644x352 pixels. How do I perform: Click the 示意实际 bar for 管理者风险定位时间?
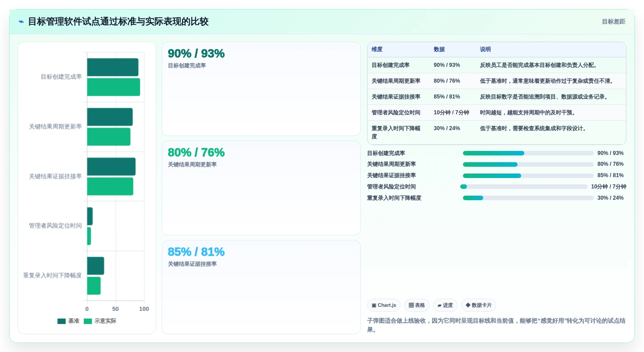coord(89,236)
